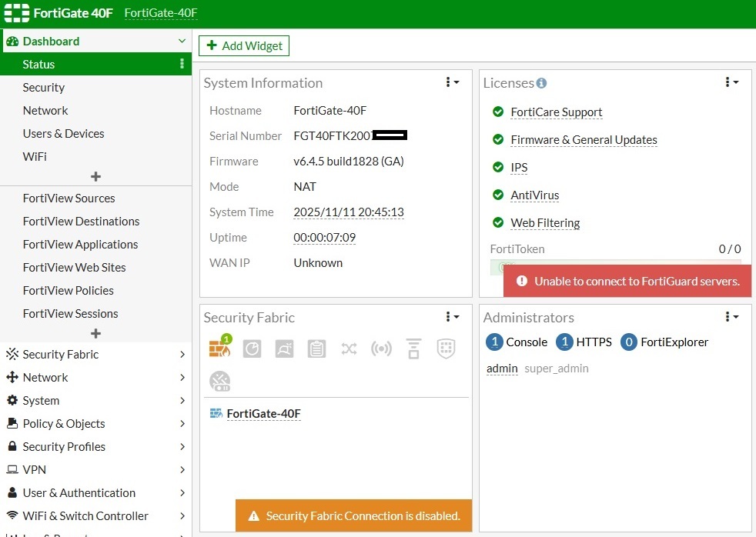Click the clipboard icon in Security Fabric

click(x=316, y=349)
